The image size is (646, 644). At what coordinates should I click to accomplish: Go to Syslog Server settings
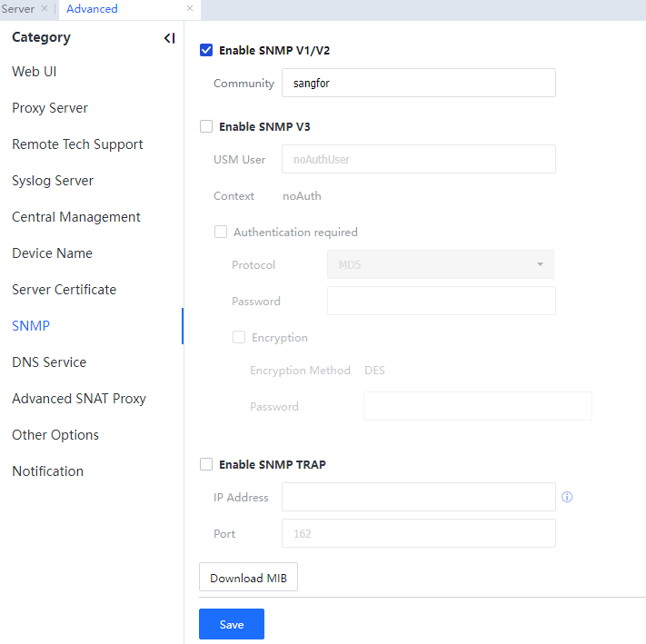(53, 181)
